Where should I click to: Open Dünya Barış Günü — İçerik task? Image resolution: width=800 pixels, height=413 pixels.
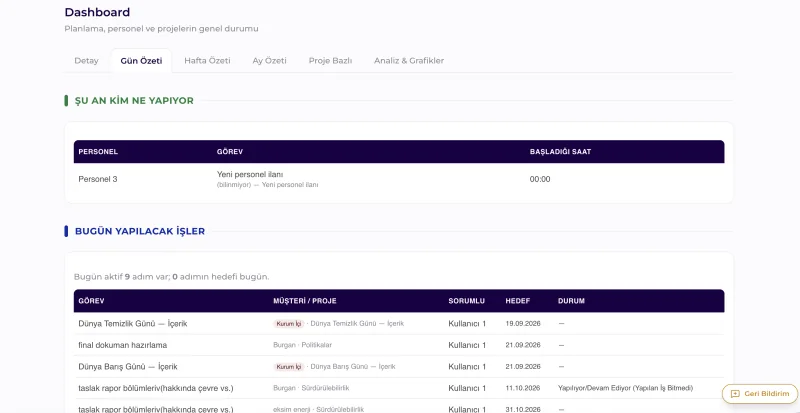point(128,367)
